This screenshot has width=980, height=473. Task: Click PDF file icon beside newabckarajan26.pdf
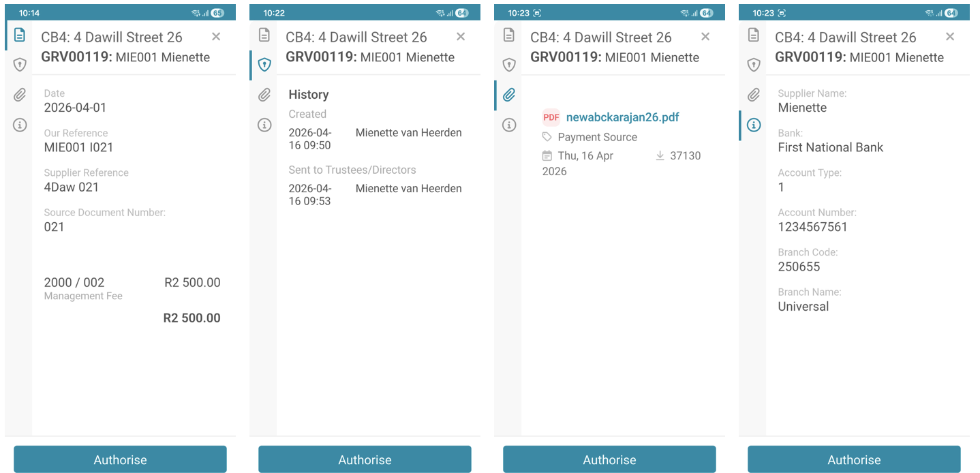[551, 117]
